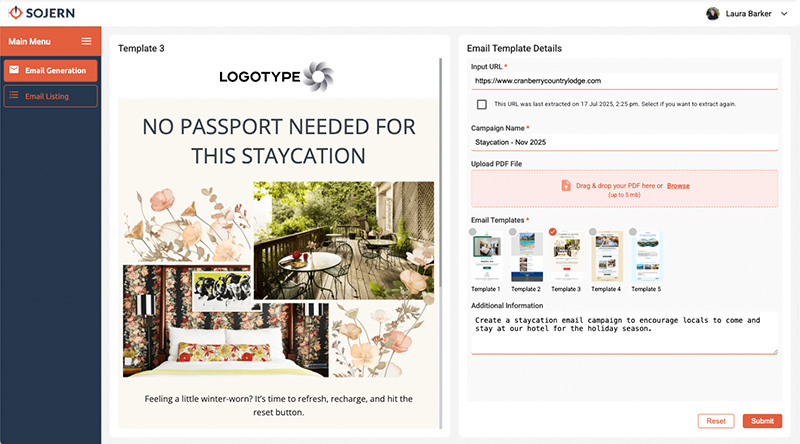Click the envelope icon for Email Generation
800x444 pixels.
pyautogui.click(x=14, y=70)
